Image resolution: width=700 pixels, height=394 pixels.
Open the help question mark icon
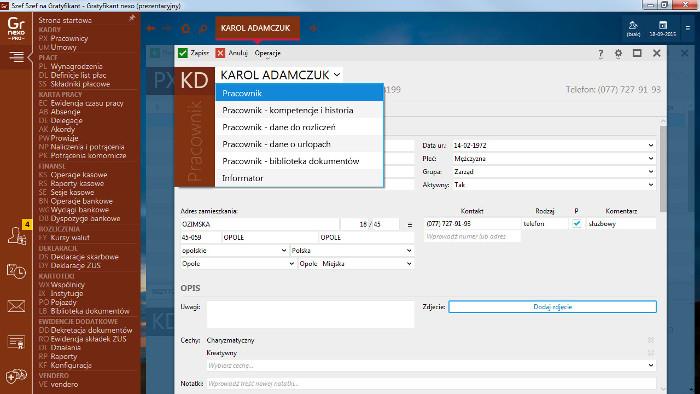tap(600, 54)
